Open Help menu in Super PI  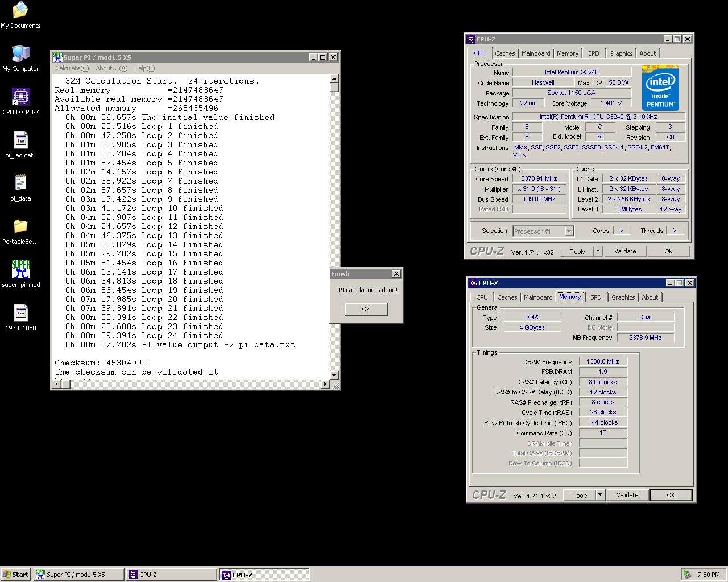[x=144, y=68]
